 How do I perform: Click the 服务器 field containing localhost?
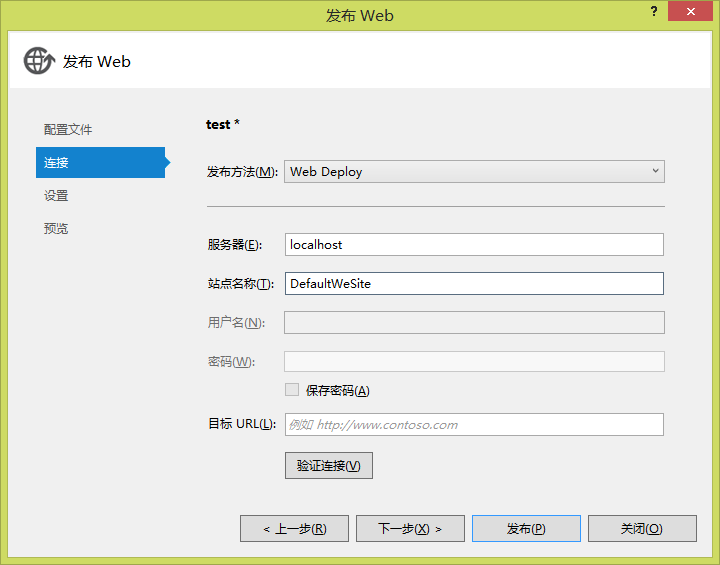pos(474,244)
